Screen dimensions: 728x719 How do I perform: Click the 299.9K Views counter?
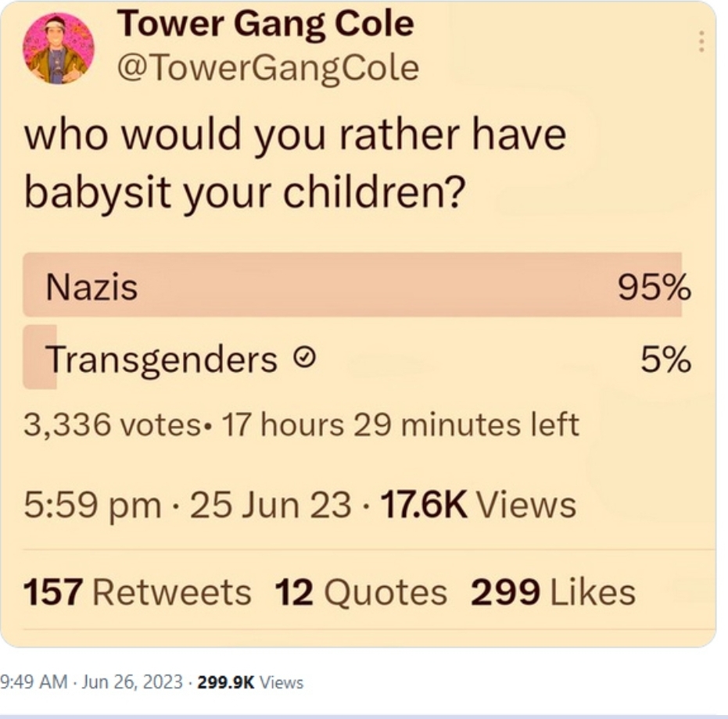point(250,682)
